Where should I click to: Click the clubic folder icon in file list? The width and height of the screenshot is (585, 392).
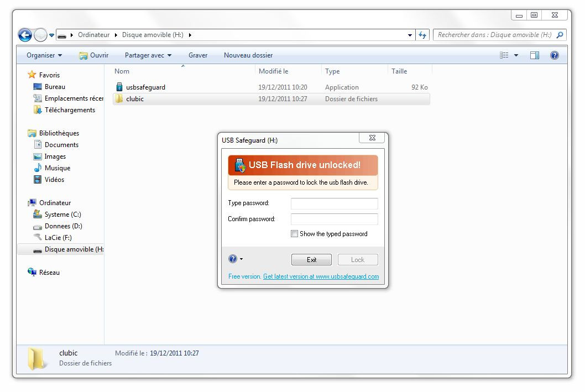119,99
